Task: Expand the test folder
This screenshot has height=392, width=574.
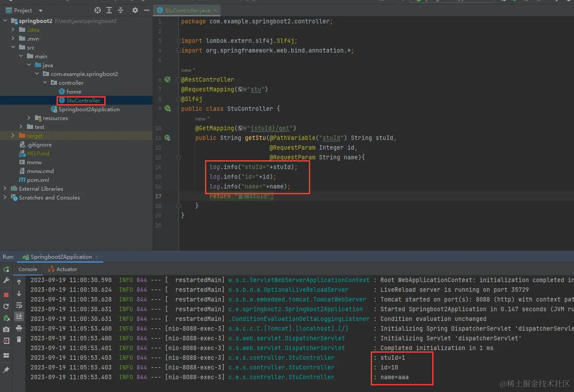Action: [21, 127]
